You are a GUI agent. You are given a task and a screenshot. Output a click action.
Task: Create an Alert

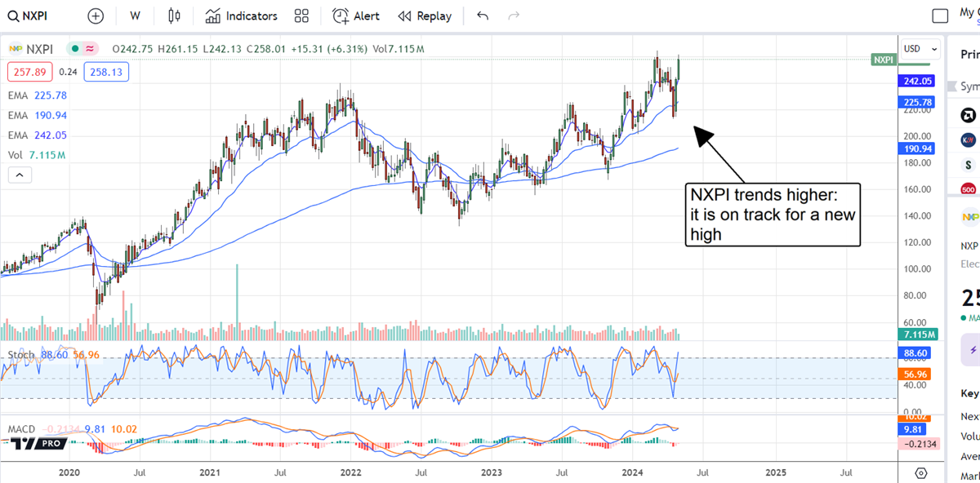[x=356, y=16]
